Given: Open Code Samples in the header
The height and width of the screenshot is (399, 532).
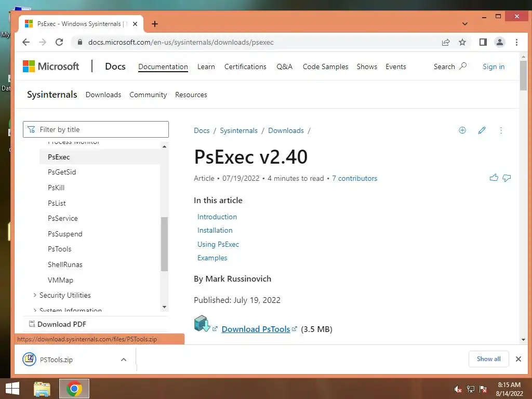Looking at the screenshot, I should click(325, 66).
